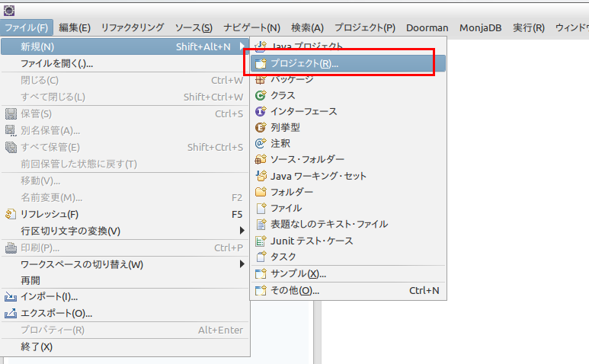Open the 検索(A) menu
Viewport: 589px width, 364px height.
[308, 27]
